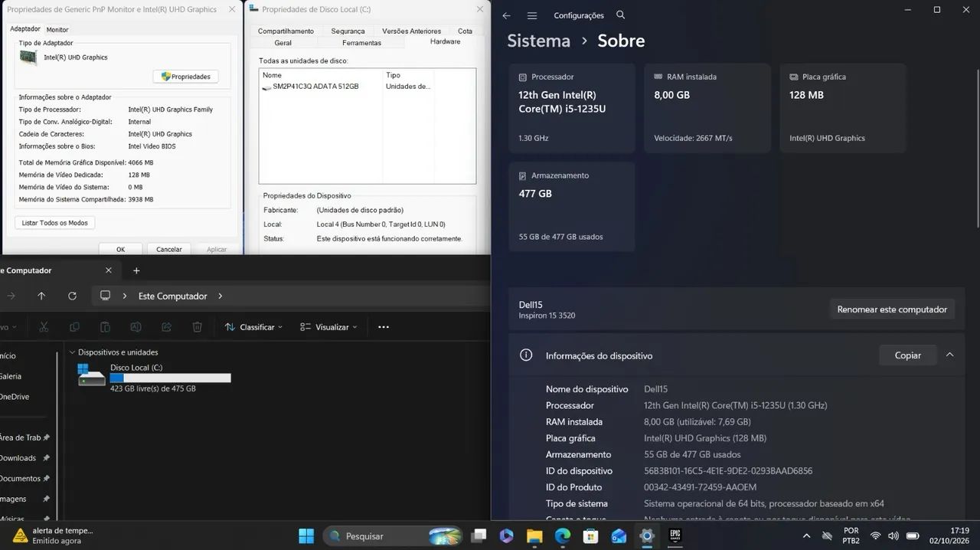Click the Sistema breadcrumb in Configurações
The image size is (980, 550).
coord(538,41)
